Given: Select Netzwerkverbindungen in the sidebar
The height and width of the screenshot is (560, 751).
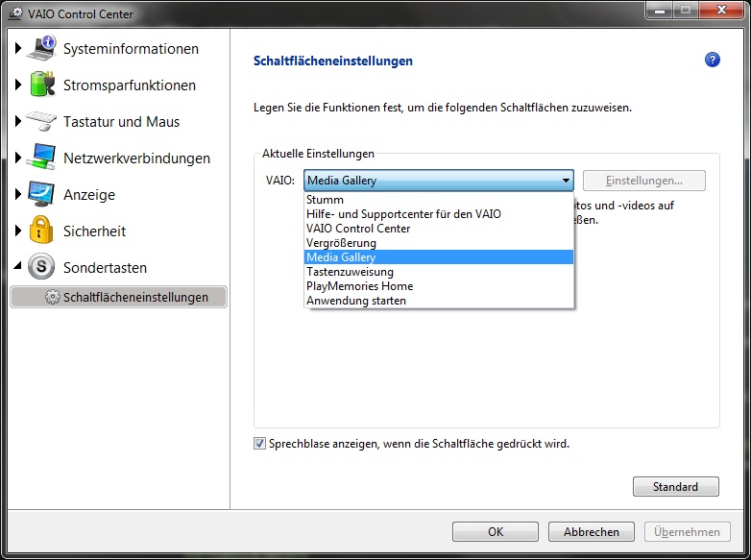Looking at the screenshot, I should pos(136,158).
